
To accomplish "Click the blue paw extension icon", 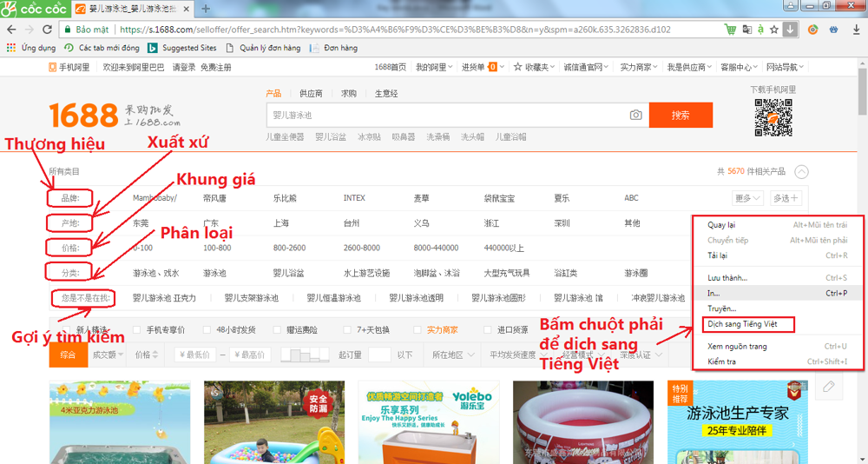I will coord(833,30).
